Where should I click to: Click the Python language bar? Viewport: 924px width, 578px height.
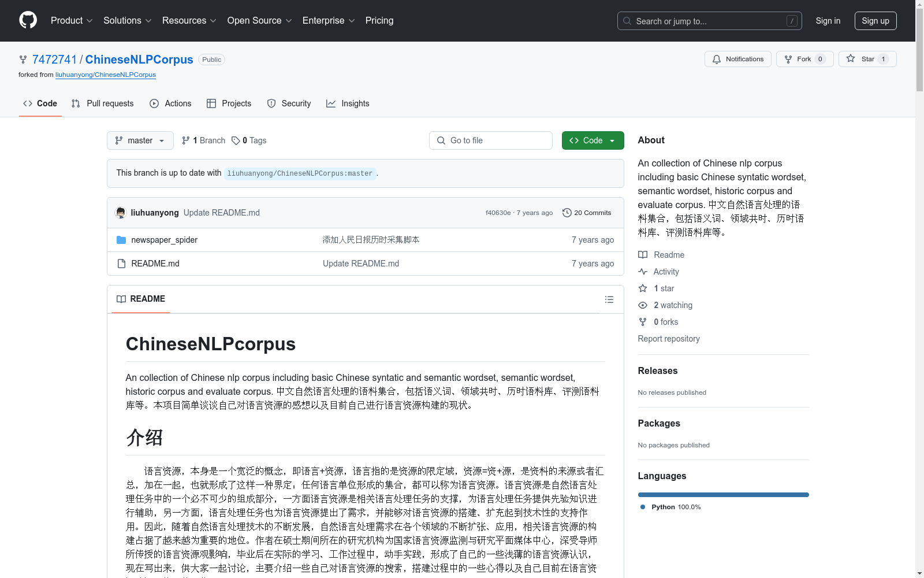tap(723, 495)
